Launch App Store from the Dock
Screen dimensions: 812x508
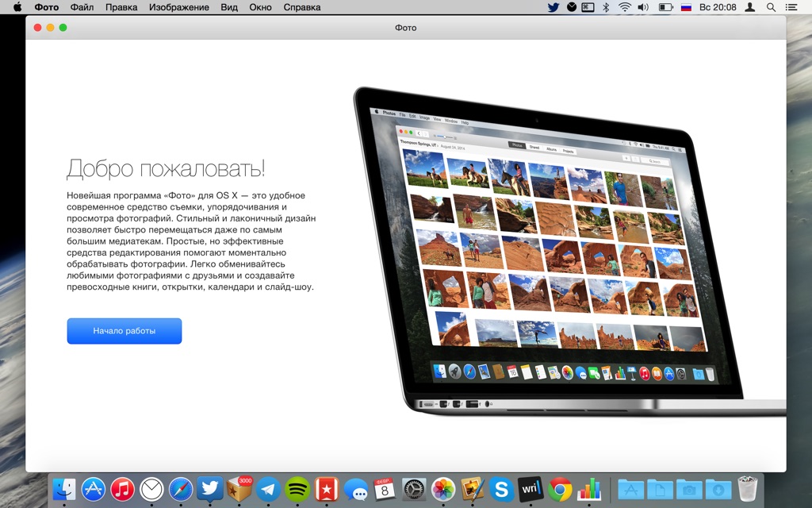(x=94, y=489)
